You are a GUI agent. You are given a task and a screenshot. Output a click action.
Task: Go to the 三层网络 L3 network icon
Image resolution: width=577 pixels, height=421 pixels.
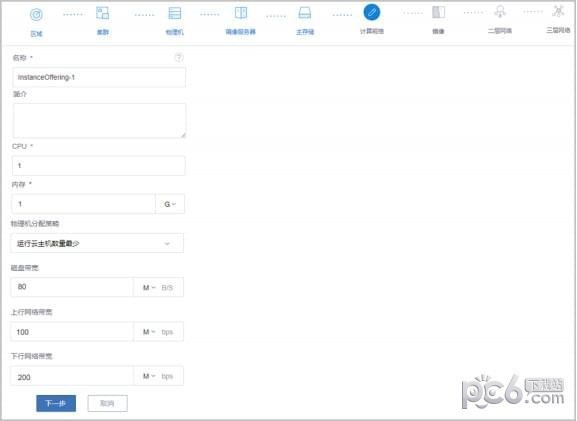pyautogui.click(x=558, y=11)
